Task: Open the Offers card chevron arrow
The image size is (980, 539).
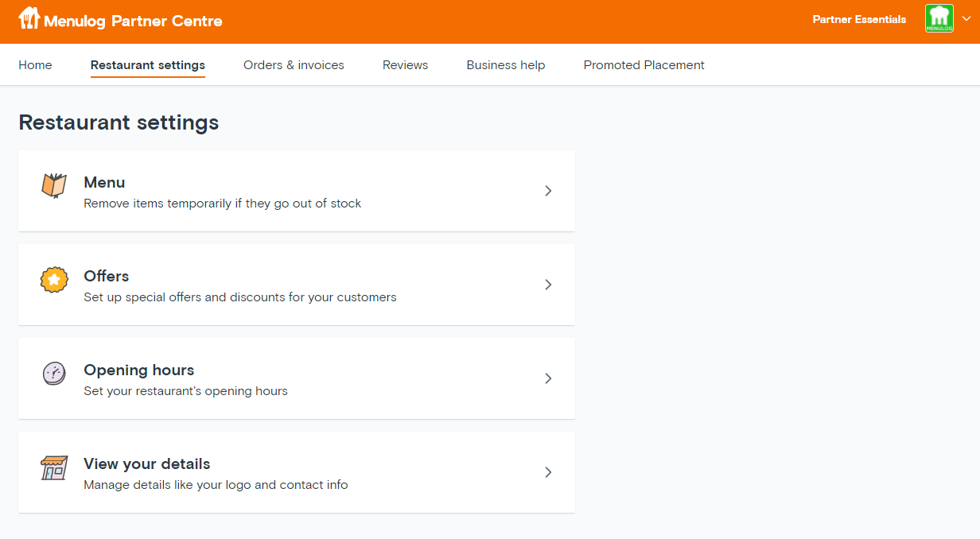Action: click(x=548, y=285)
